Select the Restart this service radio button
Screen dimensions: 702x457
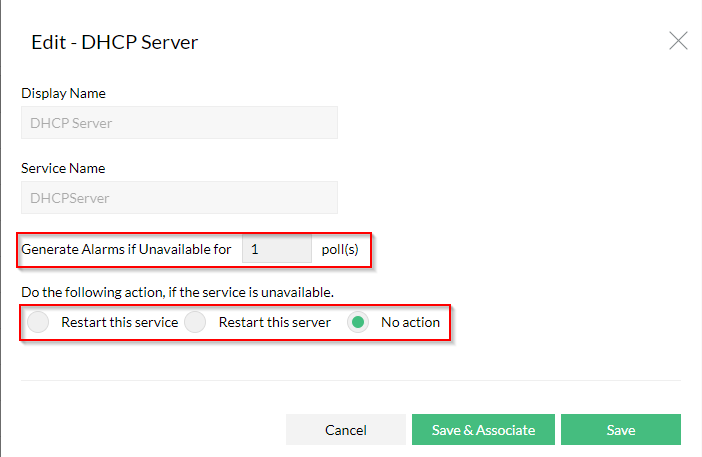(x=38, y=322)
